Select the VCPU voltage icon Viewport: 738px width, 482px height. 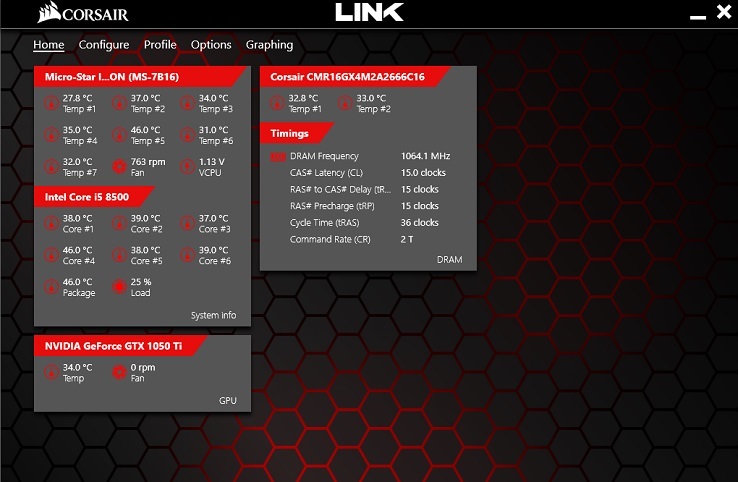pos(187,167)
